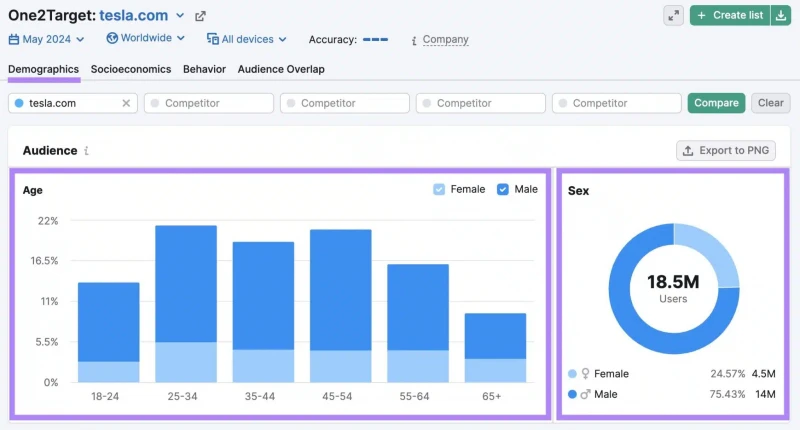
Task: Click the light blue female donut segment
Action: (x=714, y=250)
